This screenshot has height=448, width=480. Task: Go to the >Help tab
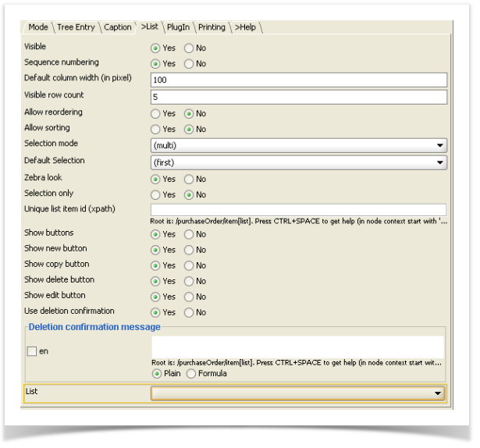pyautogui.click(x=245, y=27)
